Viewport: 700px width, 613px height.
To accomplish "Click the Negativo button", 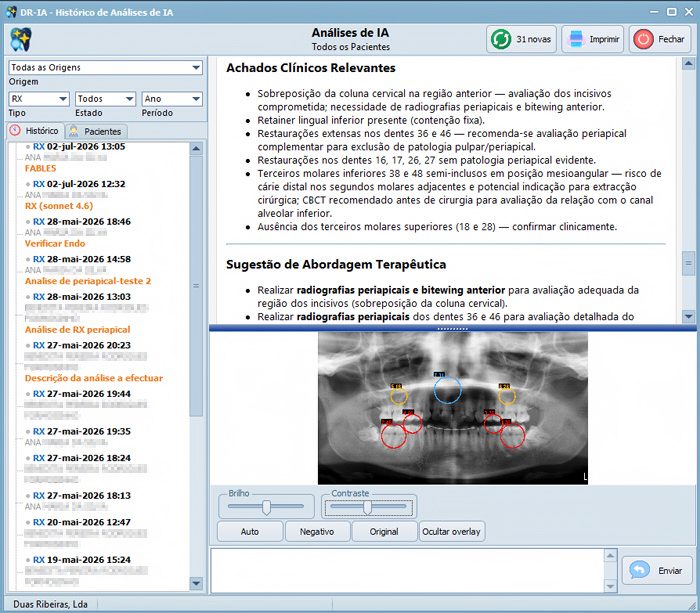I will [x=317, y=531].
